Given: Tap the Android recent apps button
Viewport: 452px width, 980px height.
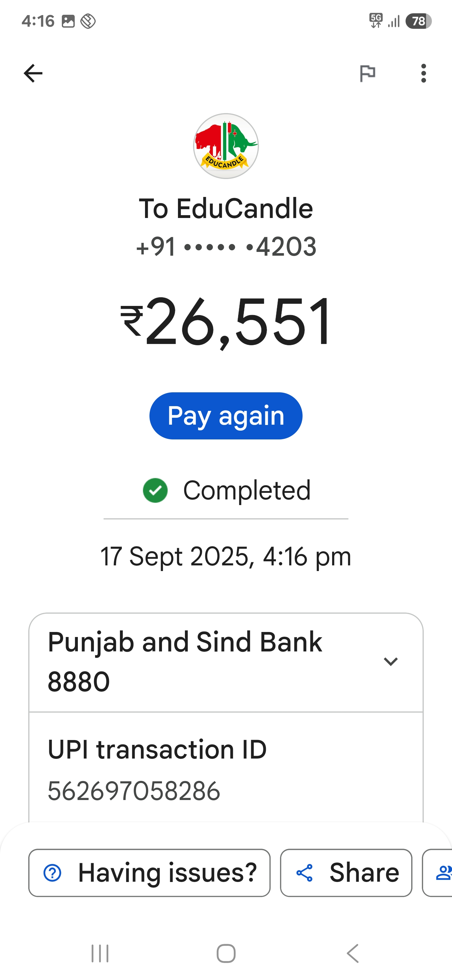Looking at the screenshot, I should tap(100, 953).
